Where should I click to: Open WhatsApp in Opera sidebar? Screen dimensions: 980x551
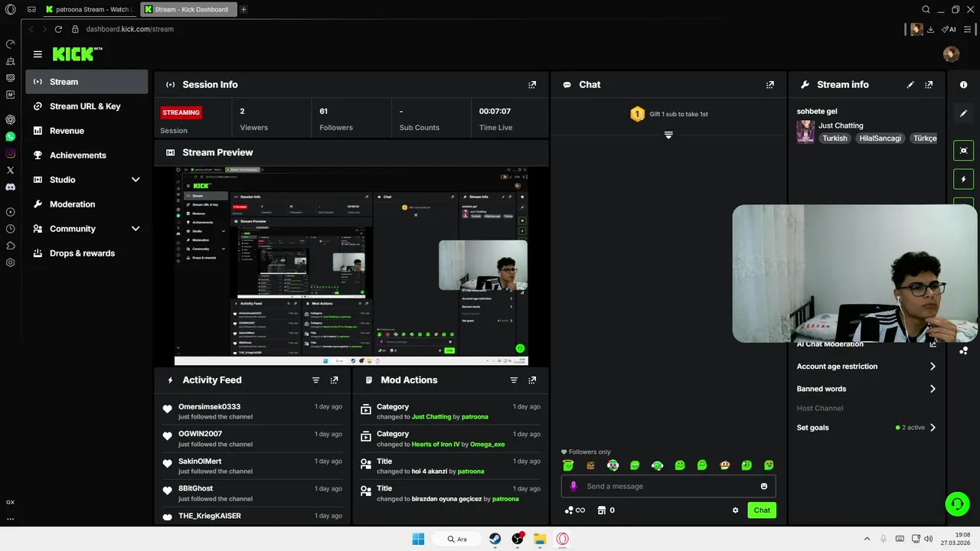(x=10, y=136)
